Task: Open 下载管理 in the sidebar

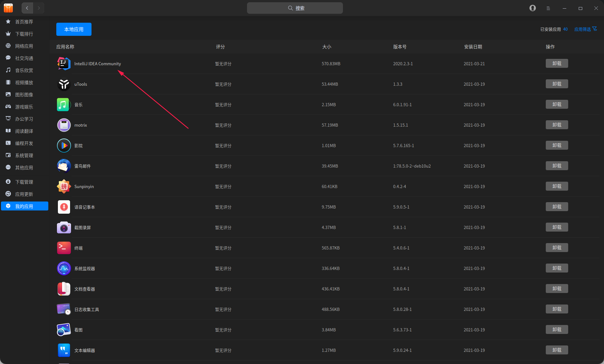Action: click(x=25, y=182)
